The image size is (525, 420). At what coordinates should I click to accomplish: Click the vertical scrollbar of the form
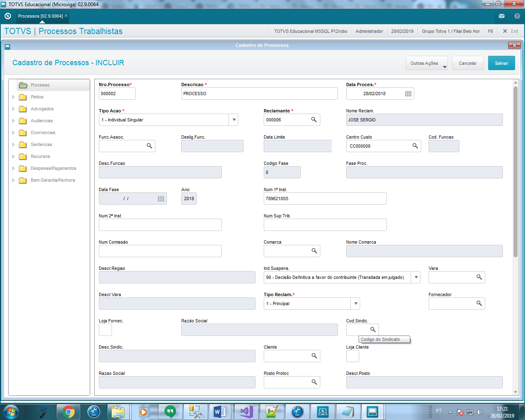pos(516,172)
